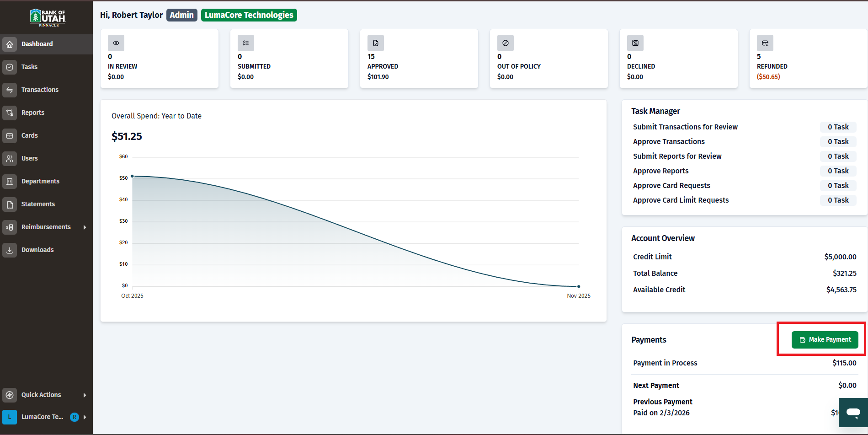This screenshot has height=435, width=868.
Task: Open the Declined status icon
Action: pyautogui.click(x=635, y=43)
